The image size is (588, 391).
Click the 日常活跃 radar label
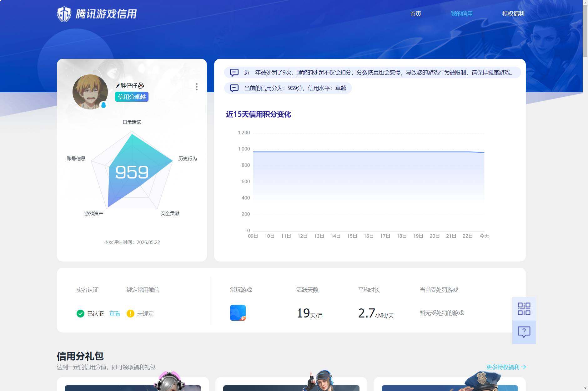point(132,122)
